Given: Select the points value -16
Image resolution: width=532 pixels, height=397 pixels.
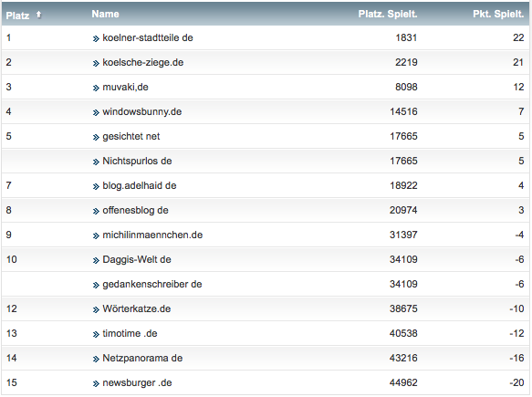Looking at the screenshot, I should (516, 358).
